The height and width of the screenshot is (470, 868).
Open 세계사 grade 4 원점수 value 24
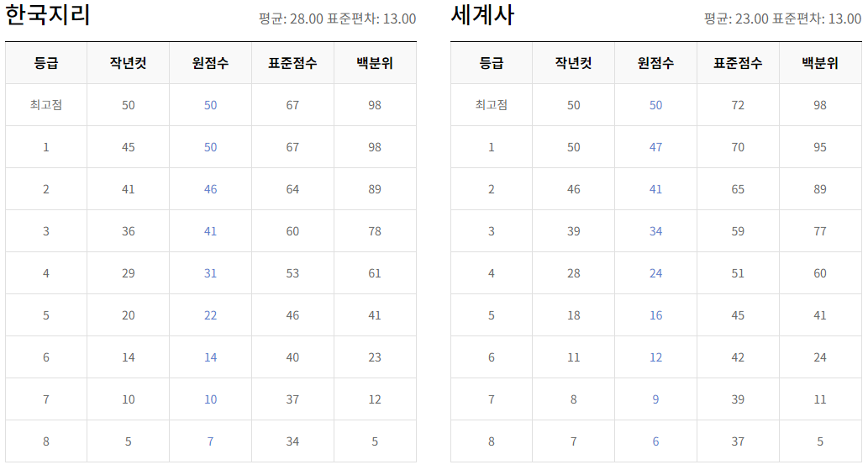pyautogui.click(x=655, y=273)
